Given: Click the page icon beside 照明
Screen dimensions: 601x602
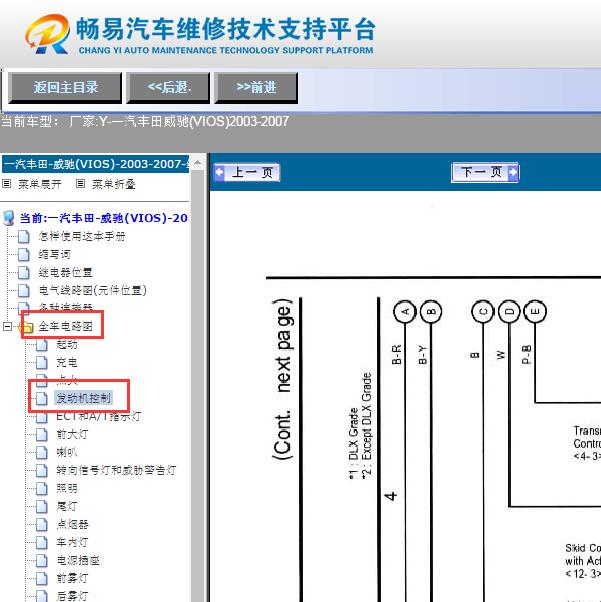Looking at the screenshot, I should coord(42,488).
